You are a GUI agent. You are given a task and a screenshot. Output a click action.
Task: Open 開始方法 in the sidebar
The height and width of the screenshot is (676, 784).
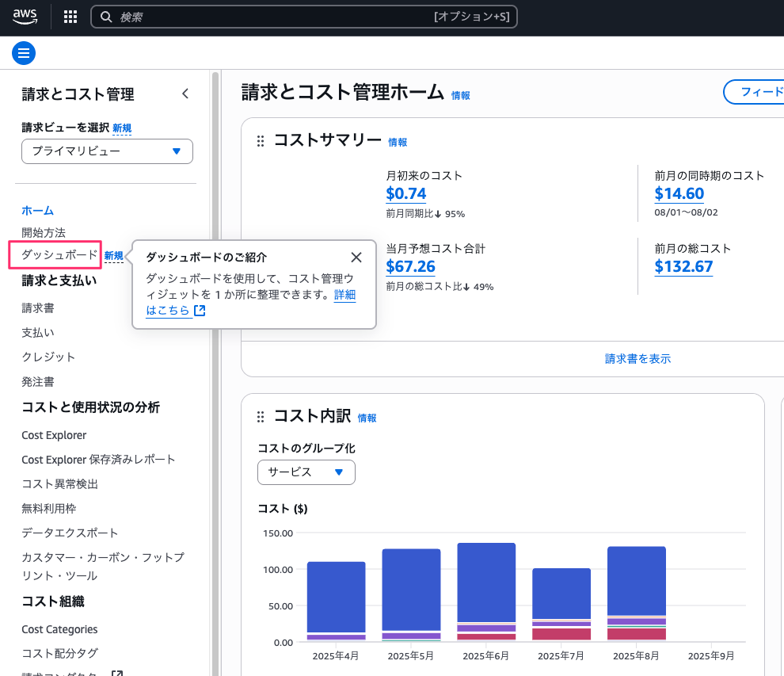[x=44, y=233]
